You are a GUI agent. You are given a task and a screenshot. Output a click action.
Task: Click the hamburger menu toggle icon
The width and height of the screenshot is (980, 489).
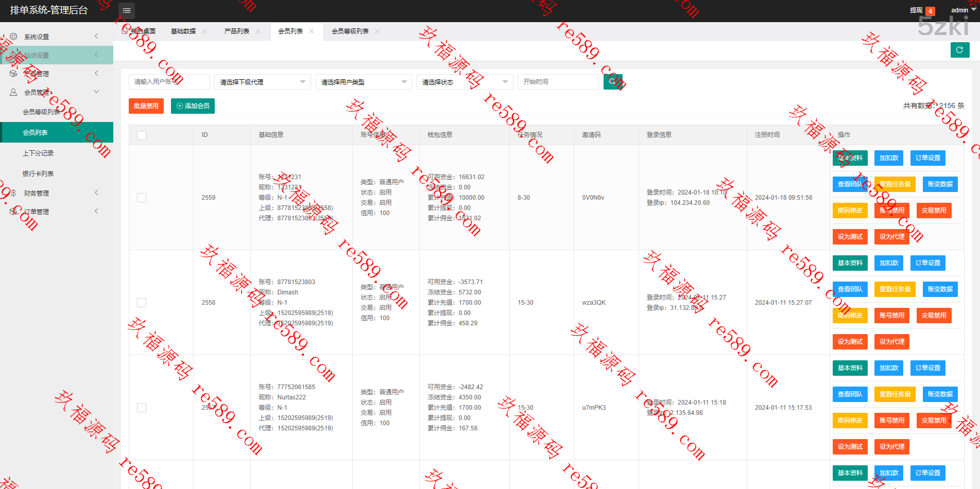coord(127,11)
